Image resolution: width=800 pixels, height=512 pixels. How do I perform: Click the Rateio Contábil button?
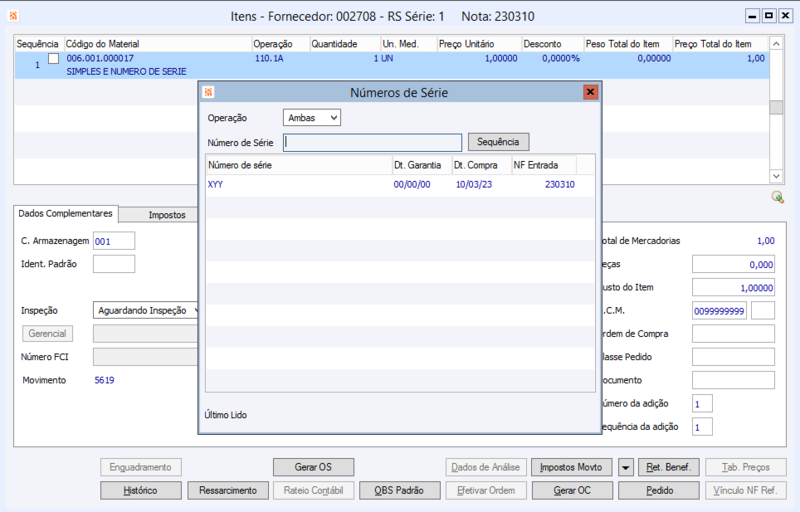click(313, 491)
